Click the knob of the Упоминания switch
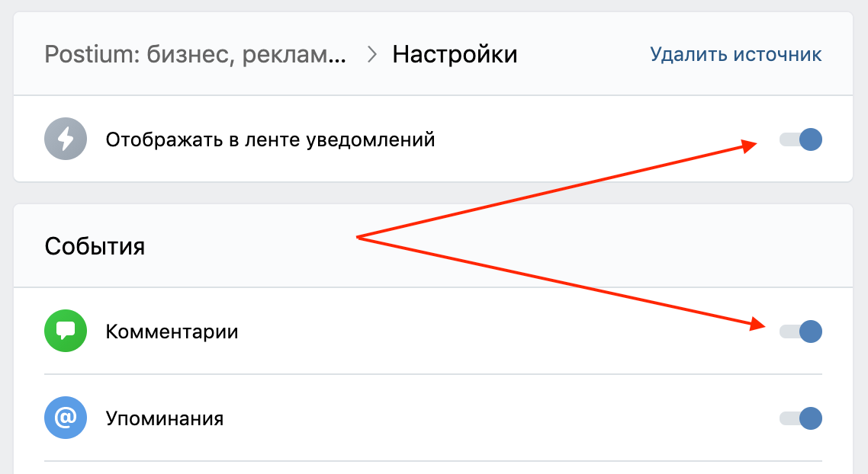868x474 pixels. click(x=811, y=418)
